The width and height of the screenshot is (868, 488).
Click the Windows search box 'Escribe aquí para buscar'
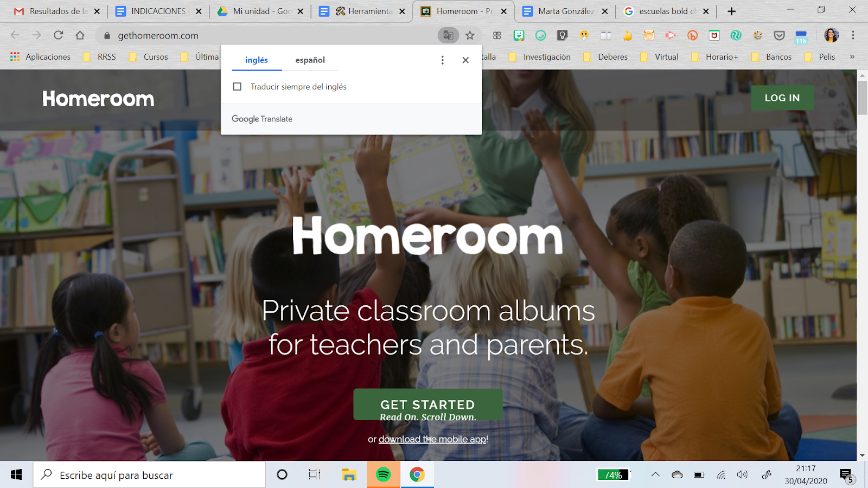[x=150, y=474]
